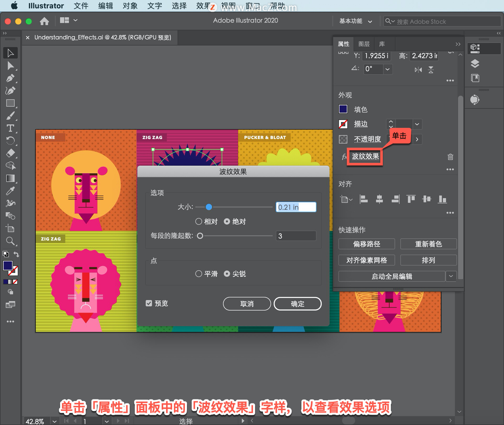Click the Home icon
The image size is (504, 425).
[x=44, y=21]
